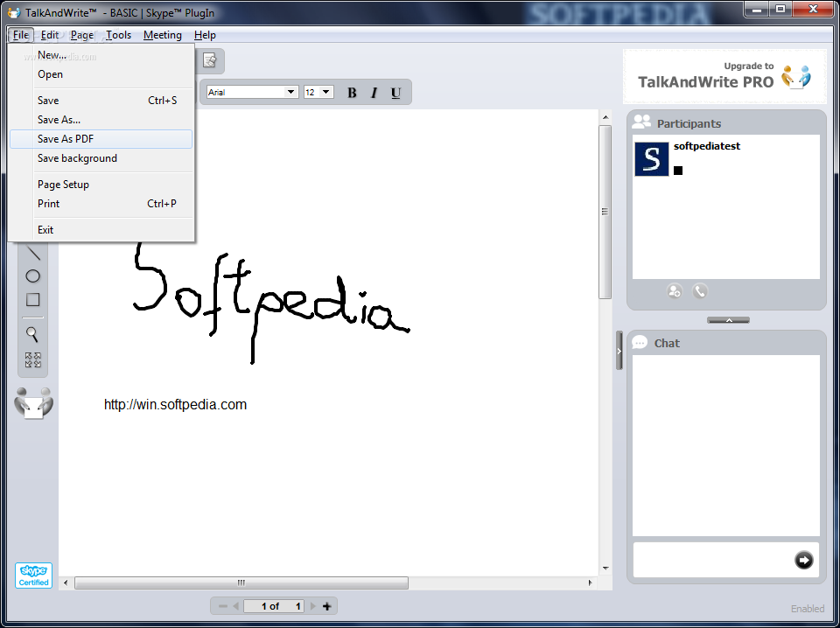Open the File menu
This screenshot has height=628, width=840.
(21, 35)
